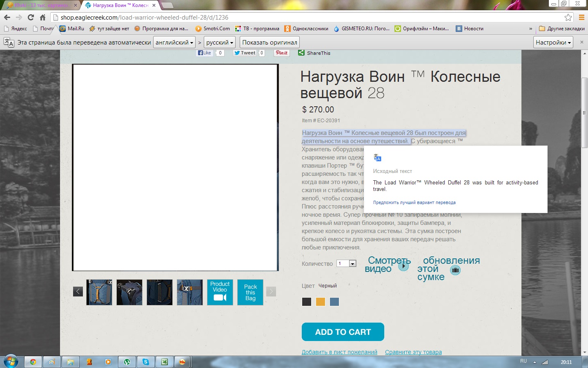
Task: Click the $ 270.00 price text
Action: pyautogui.click(x=318, y=110)
